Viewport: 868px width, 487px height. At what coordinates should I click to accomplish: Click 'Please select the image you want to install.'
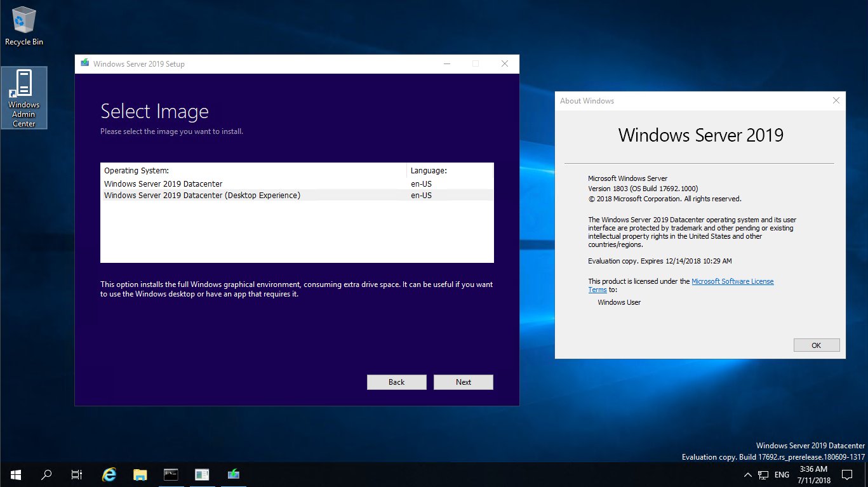[x=171, y=131]
